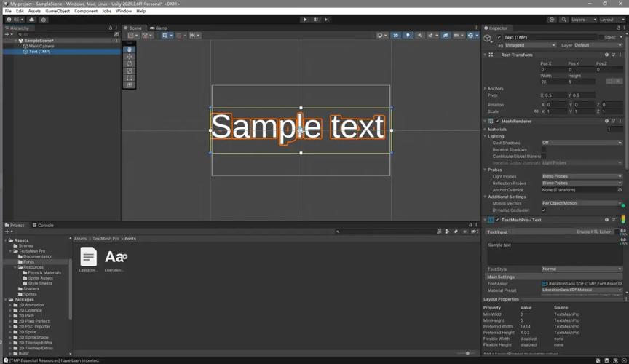The height and width of the screenshot is (364, 629).
Task: Switch to the Game tab
Action: (x=160, y=28)
